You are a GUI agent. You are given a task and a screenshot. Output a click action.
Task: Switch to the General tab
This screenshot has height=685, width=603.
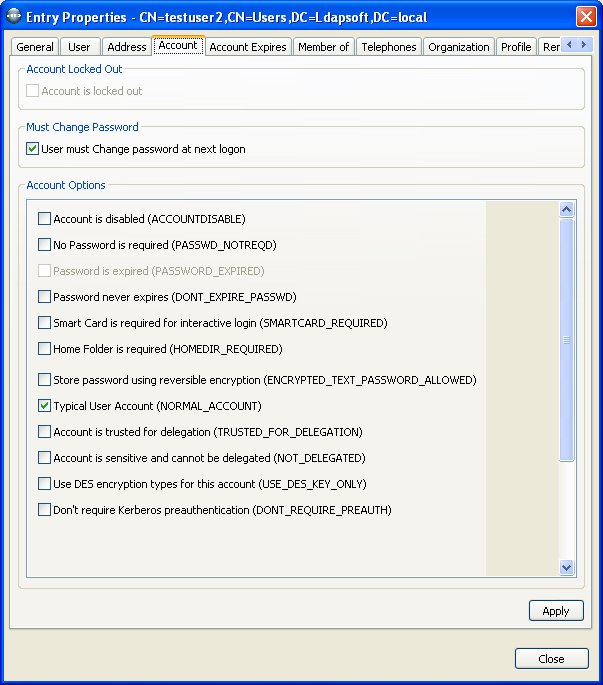(35, 47)
